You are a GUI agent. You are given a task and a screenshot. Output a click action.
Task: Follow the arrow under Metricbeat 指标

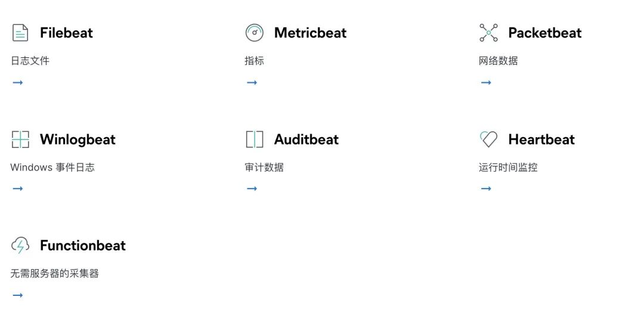252,82
